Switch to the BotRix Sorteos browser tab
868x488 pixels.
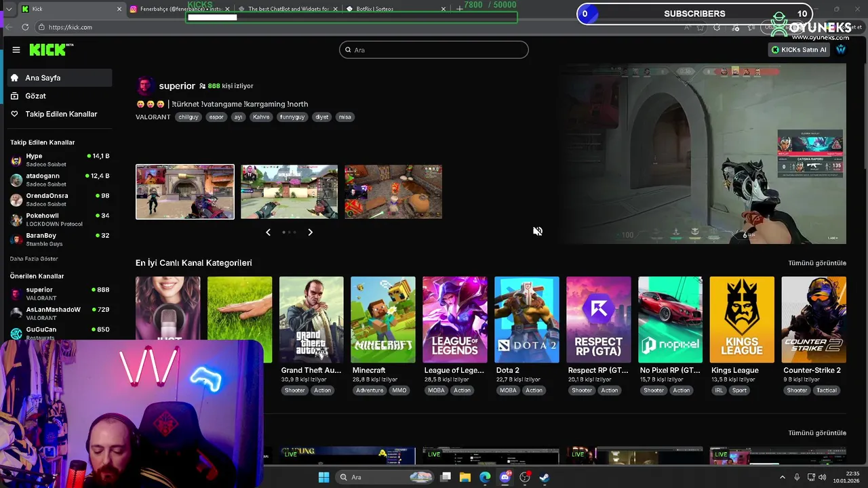397,9
